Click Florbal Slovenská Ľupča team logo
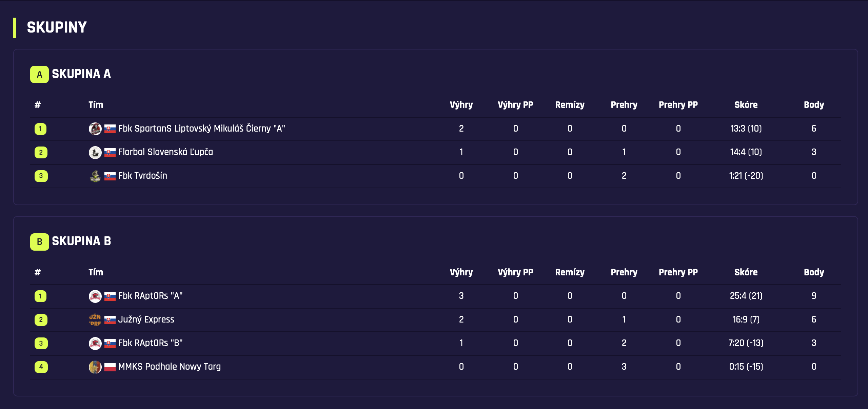This screenshot has width=868, height=409. (95, 152)
